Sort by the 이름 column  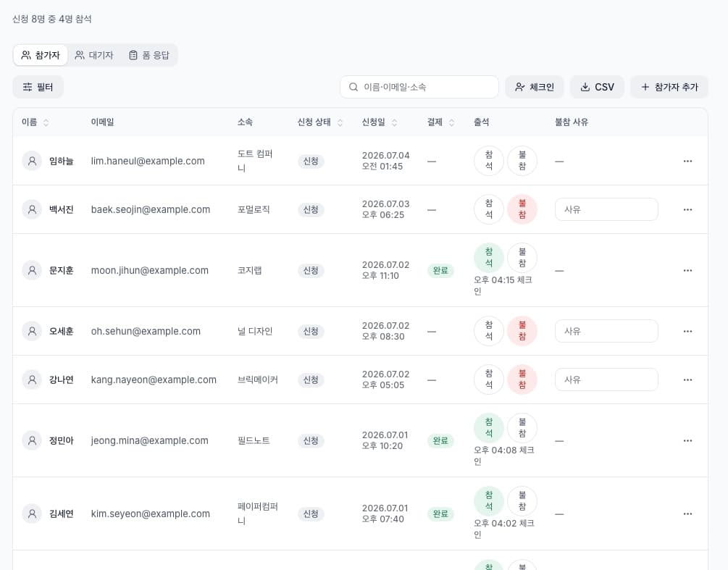pos(35,122)
